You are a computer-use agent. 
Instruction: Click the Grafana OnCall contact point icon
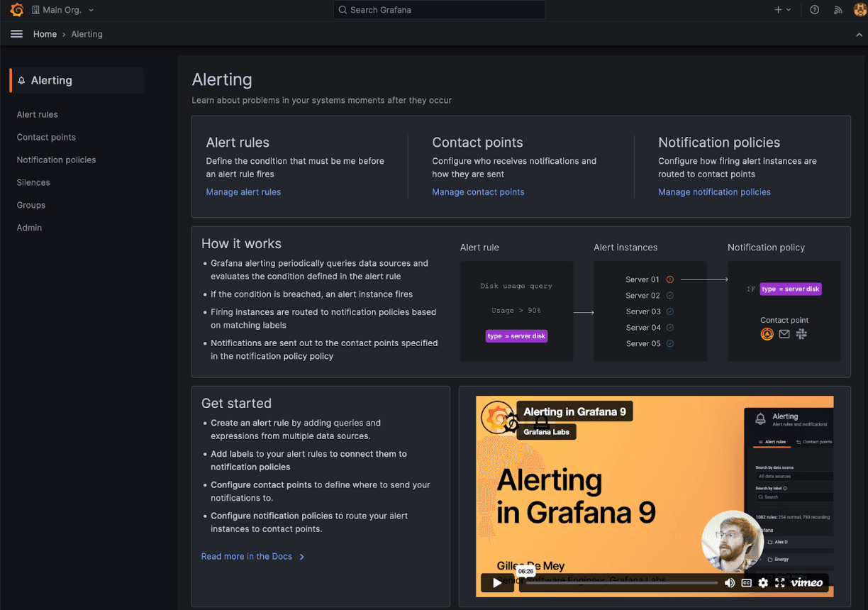tap(767, 333)
